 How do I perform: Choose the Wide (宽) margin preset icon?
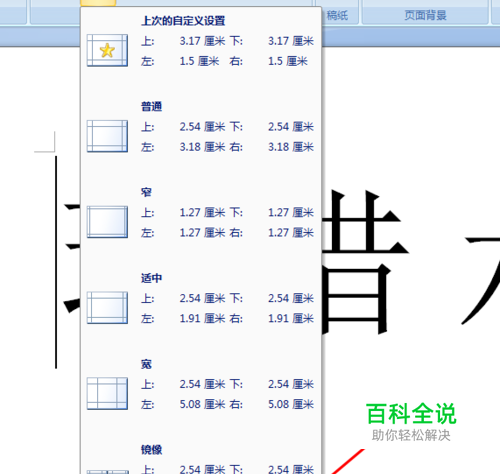pyautogui.click(x=107, y=393)
